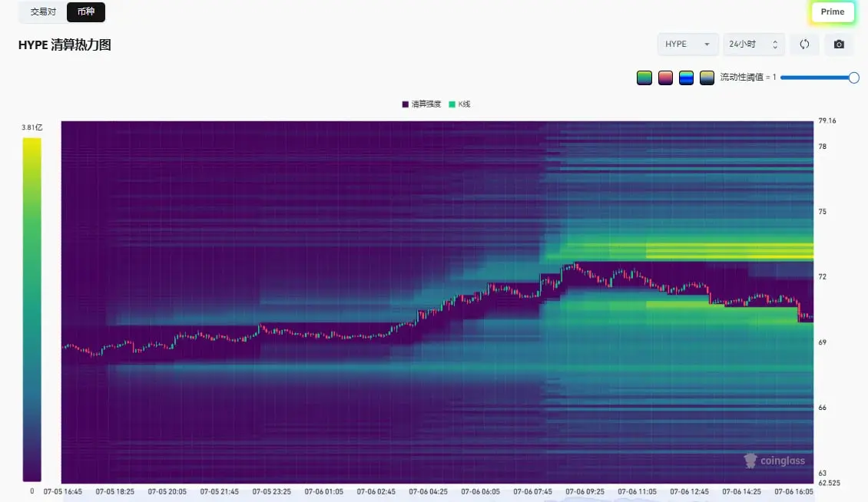Viewport: 868px width, 502px height.
Task: Choose the blue color scheme swatch
Action: point(687,78)
